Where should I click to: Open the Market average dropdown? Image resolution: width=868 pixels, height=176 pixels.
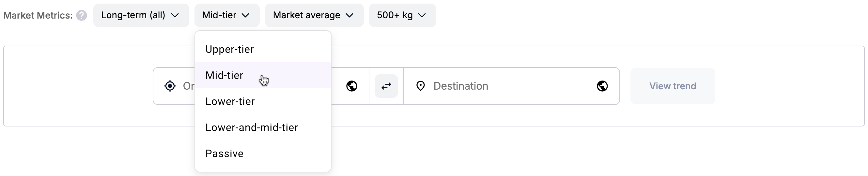coord(314,15)
